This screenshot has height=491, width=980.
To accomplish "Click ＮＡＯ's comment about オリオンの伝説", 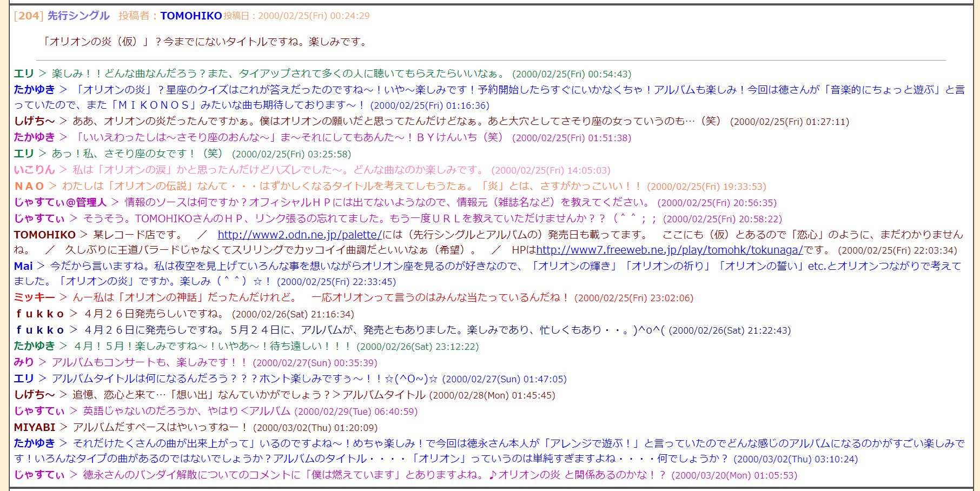I will (x=352, y=186).
